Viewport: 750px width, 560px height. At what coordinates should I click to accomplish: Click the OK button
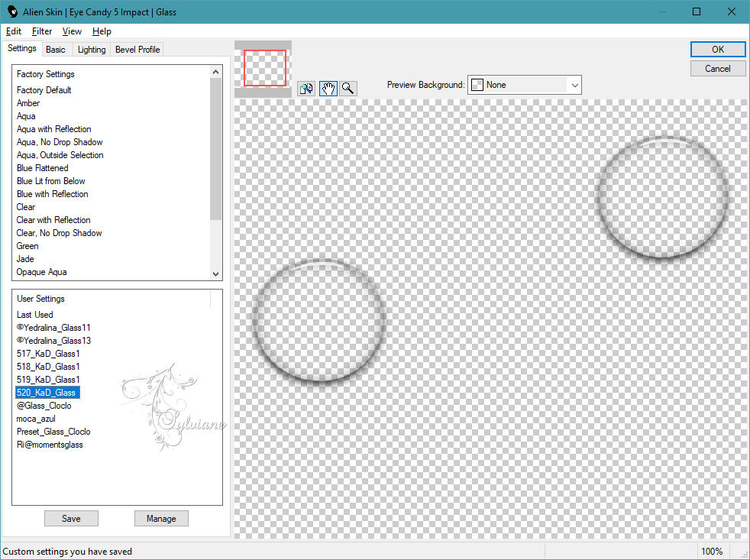click(717, 50)
